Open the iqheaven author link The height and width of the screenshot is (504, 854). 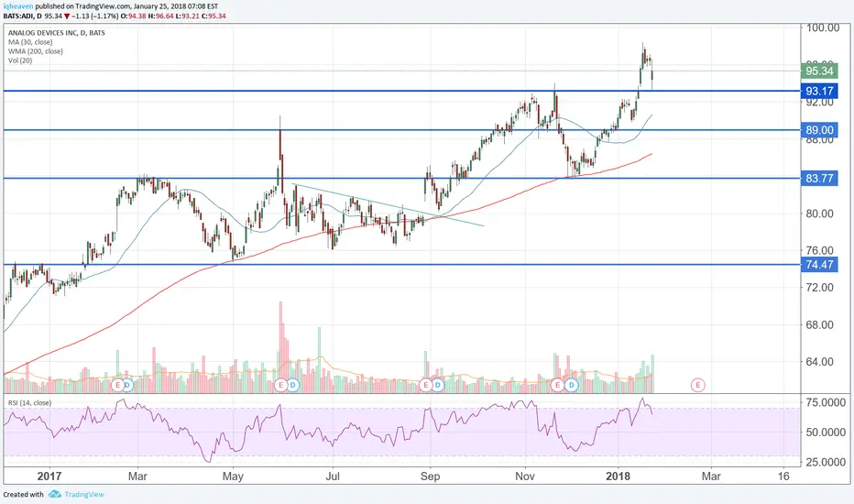[x=18, y=6]
